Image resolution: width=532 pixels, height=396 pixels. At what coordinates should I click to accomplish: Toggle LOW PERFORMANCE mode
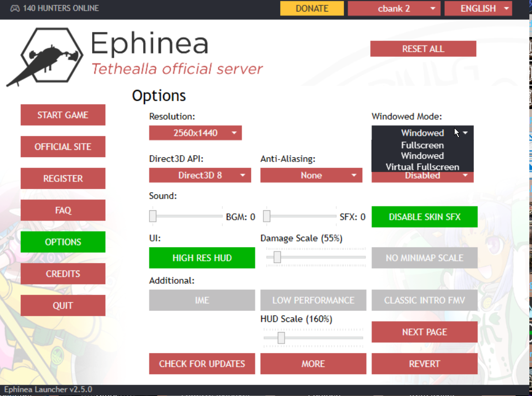313,300
